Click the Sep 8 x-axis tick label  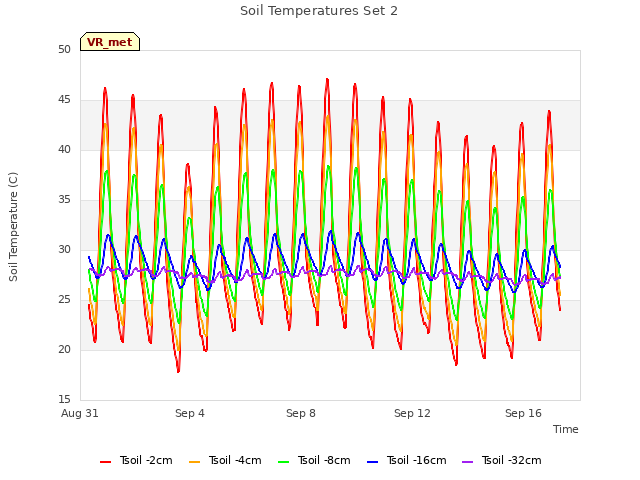(x=301, y=413)
